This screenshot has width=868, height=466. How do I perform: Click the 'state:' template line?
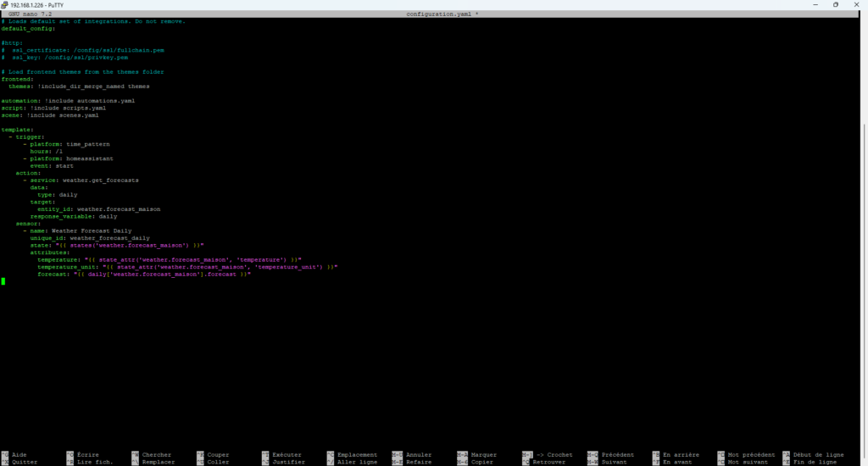pos(117,245)
